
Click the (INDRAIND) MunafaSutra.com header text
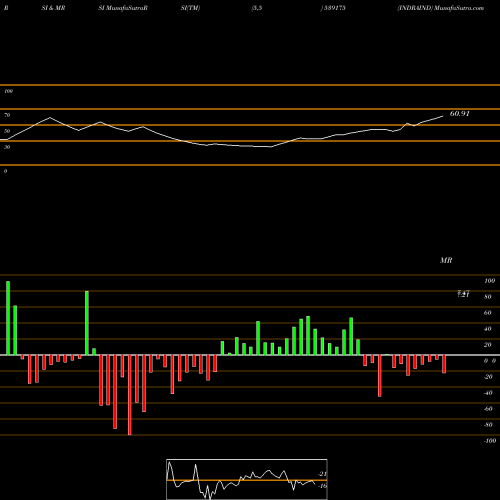[x=441, y=8]
